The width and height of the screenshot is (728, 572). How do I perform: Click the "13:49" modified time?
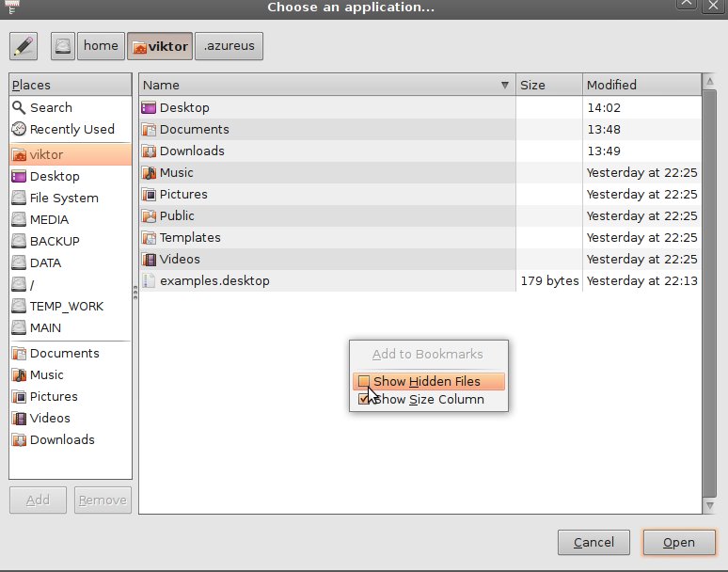(x=604, y=151)
